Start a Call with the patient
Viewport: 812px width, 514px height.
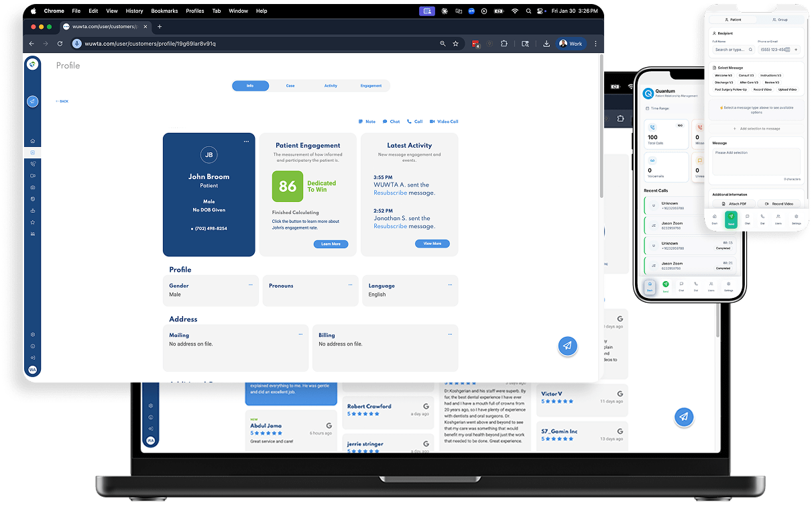414,121
